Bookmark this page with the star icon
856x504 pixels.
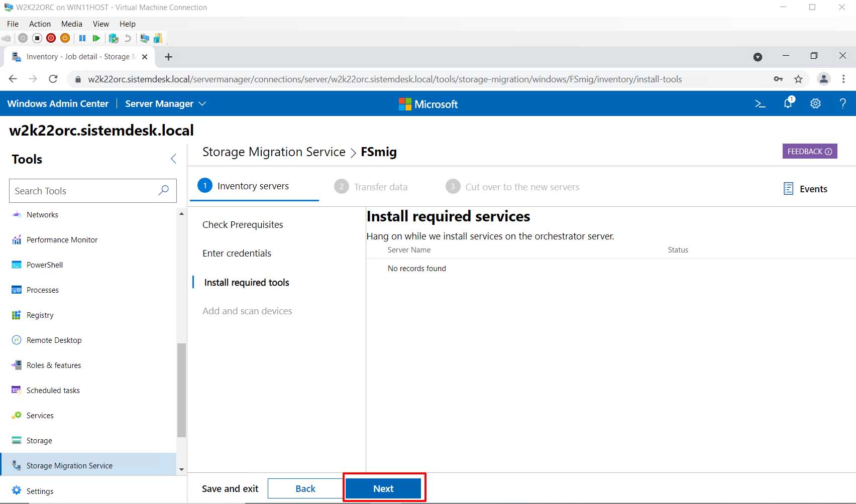coord(798,79)
